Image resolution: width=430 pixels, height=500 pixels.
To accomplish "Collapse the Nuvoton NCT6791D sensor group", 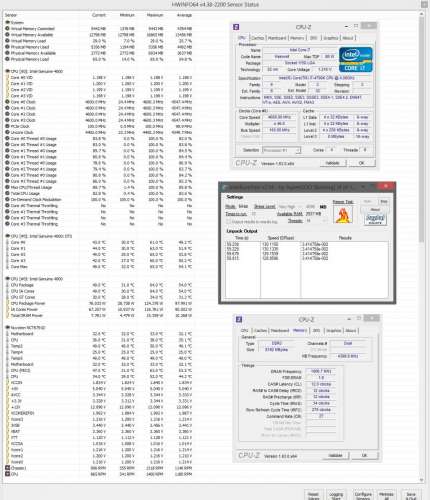I will pyautogui.click(x=7, y=328).
